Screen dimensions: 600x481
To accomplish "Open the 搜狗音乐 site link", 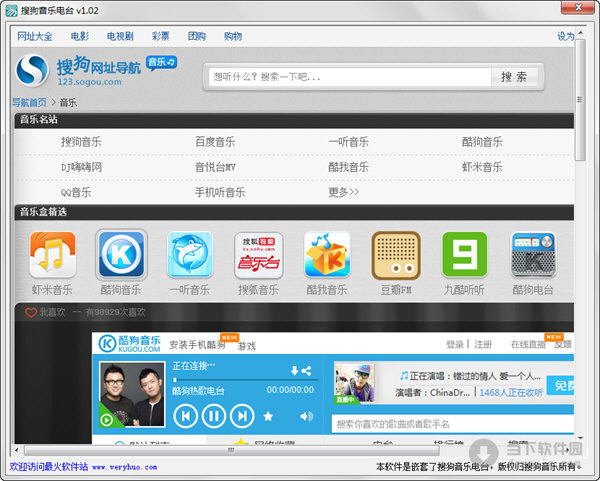I will tap(81, 142).
